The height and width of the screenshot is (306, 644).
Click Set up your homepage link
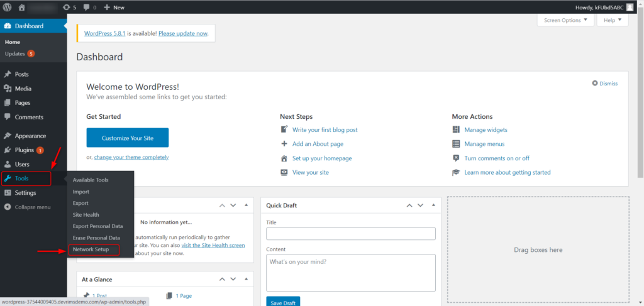pos(322,158)
